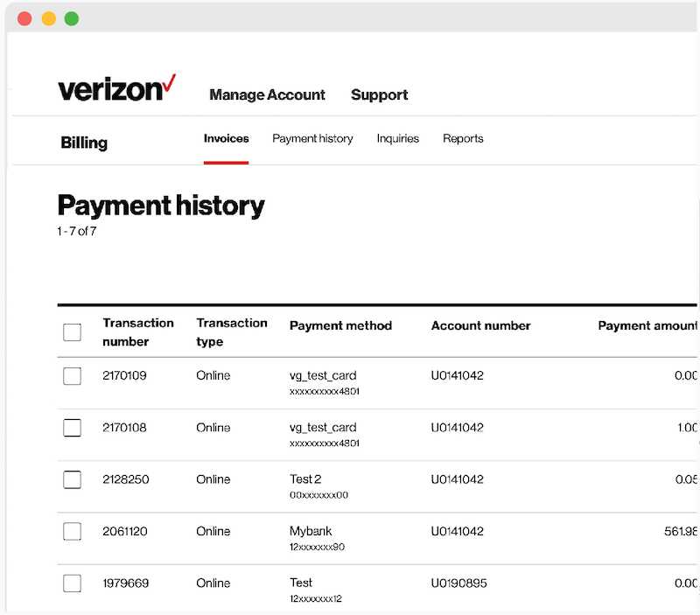Image resolution: width=700 pixels, height=615 pixels.
Task: Click the Transaction number column header
Action: (x=137, y=332)
